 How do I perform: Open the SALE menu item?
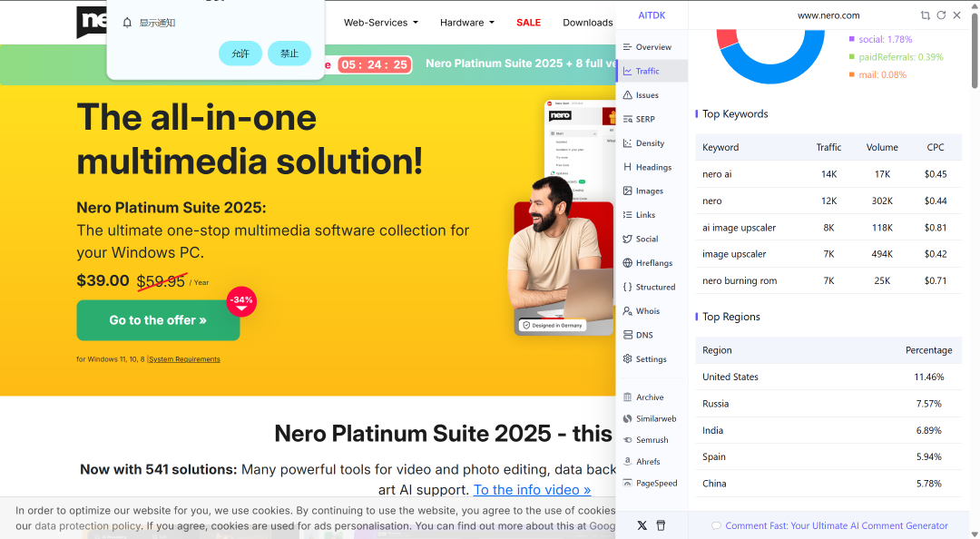point(528,23)
